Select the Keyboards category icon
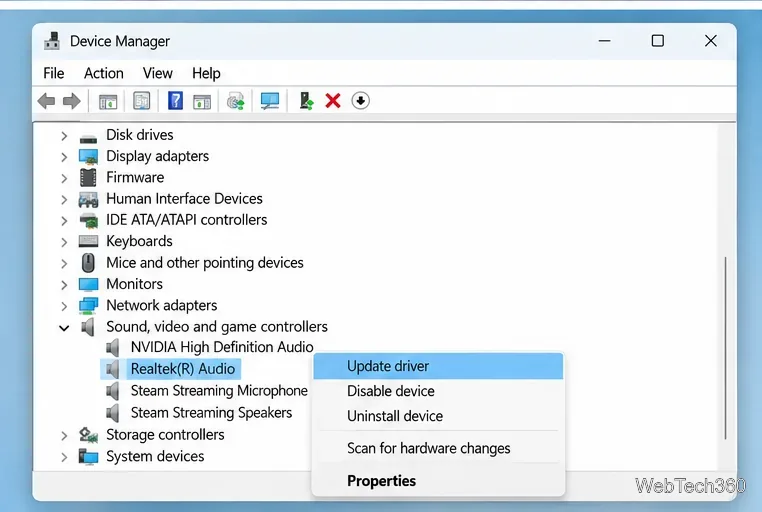 point(88,241)
